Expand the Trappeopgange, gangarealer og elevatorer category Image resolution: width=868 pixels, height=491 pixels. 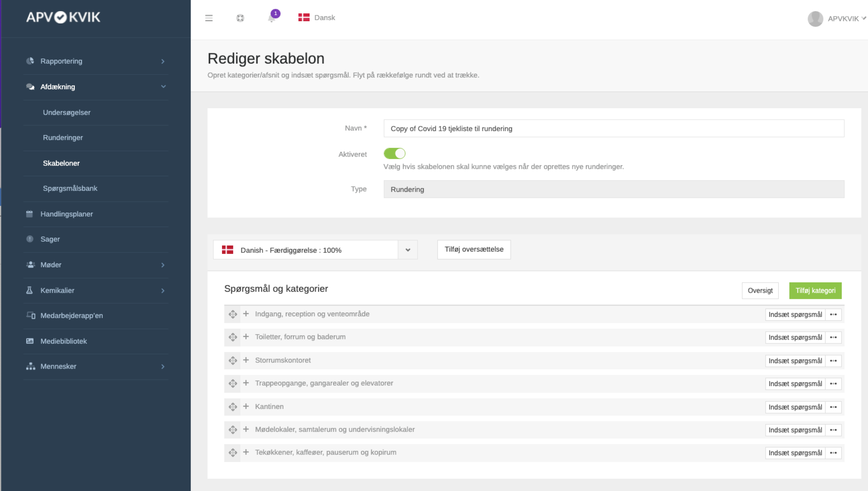246,383
